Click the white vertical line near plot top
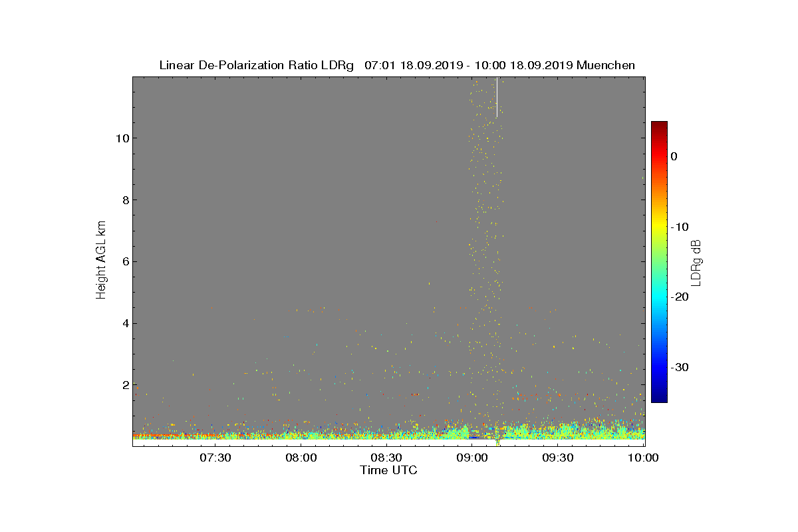This screenshot has width=798, height=532. coord(497,98)
